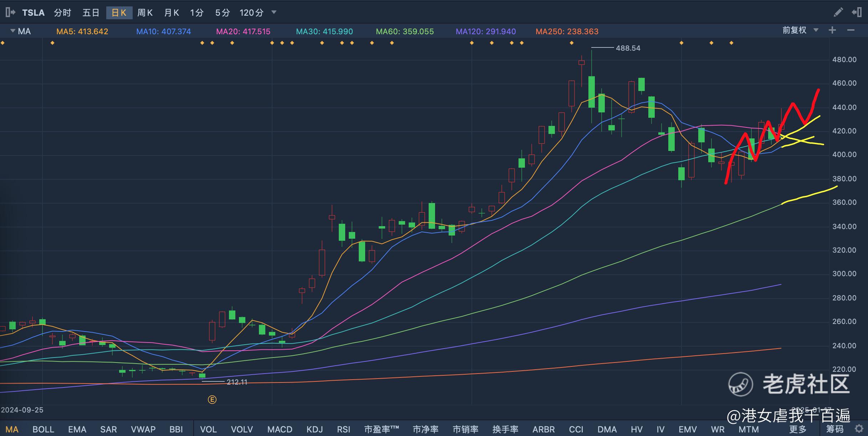The width and height of the screenshot is (868, 436).
Task: Select the MTM indicator
Action: 749,429
